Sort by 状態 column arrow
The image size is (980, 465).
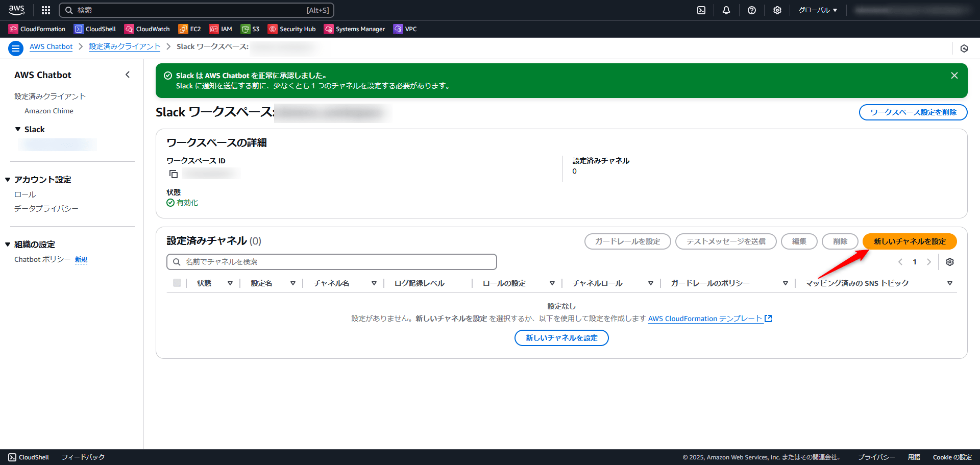coord(230,283)
